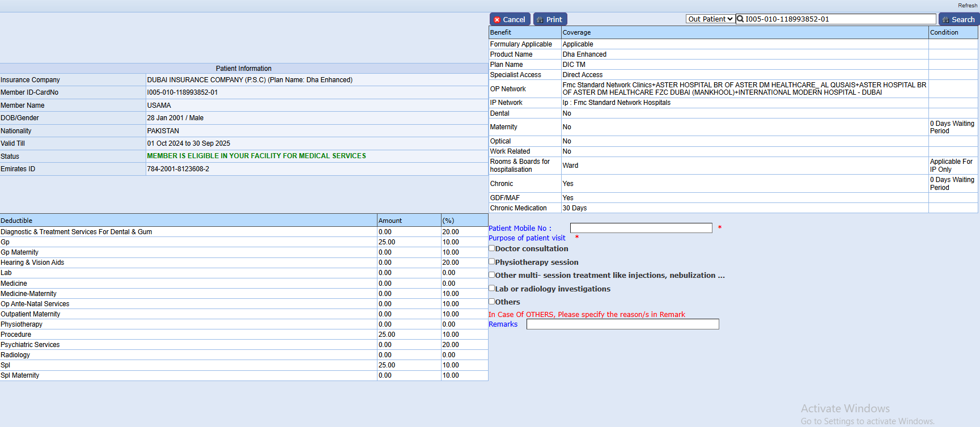This screenshot has width=980, height=427.
Task: Tick the Doctor consultation checkbox
Action: coord(492,248)
